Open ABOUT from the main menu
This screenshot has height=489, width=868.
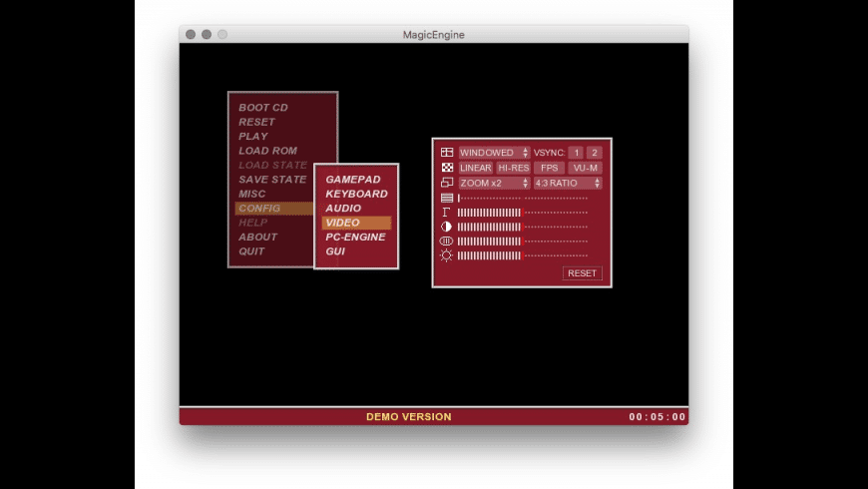(x=258, y=238)
